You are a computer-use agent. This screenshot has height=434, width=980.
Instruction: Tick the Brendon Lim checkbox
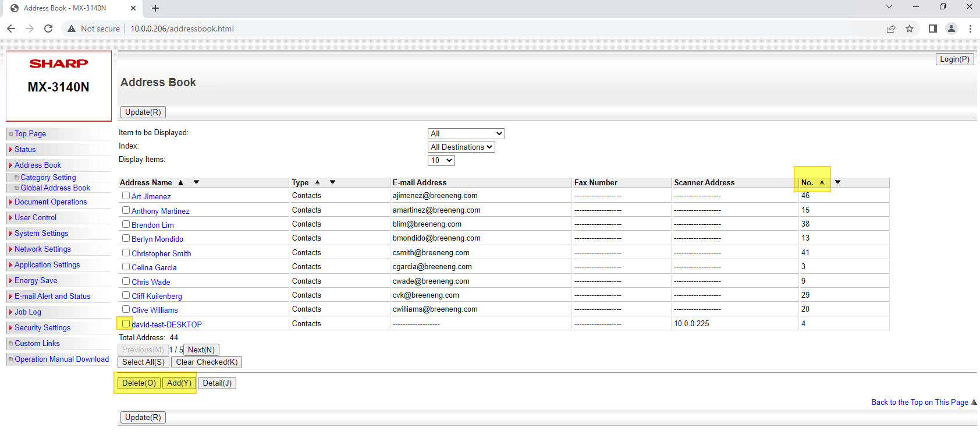[126, 224]
